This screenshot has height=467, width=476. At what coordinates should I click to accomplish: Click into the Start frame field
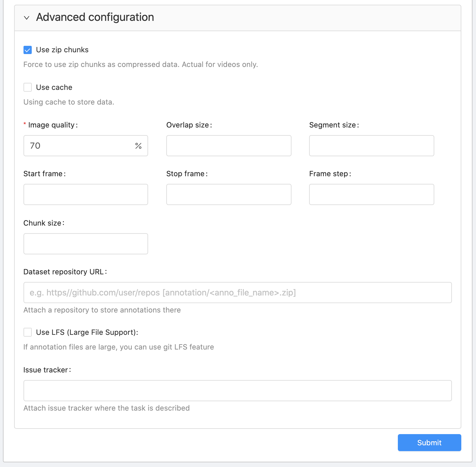point(86,194)
